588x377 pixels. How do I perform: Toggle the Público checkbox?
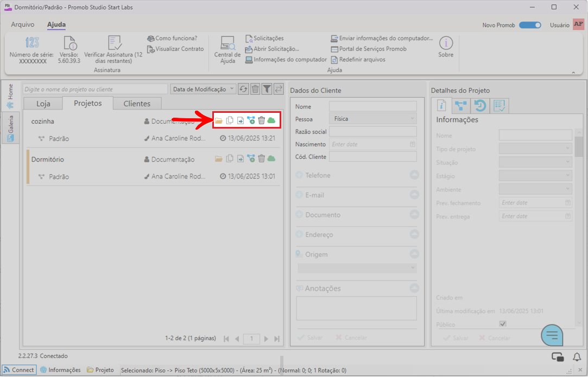pyautogui.click(x=503, y=324)
